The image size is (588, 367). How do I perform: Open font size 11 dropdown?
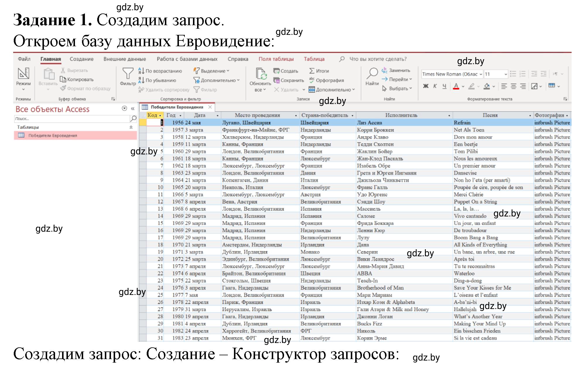tap(505, 74)
